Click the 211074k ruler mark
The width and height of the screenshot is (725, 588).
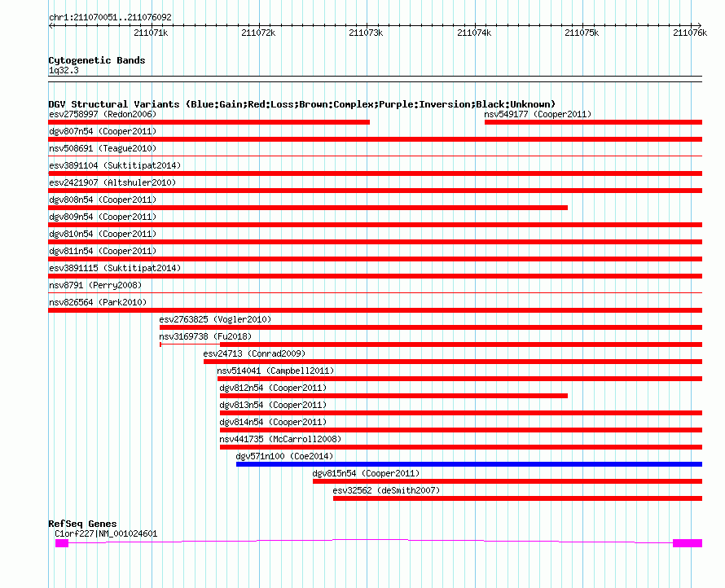point(474,33)
